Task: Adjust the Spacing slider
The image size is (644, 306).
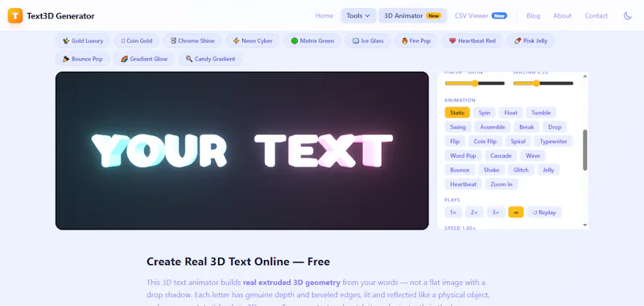Action: click(543, 84)
